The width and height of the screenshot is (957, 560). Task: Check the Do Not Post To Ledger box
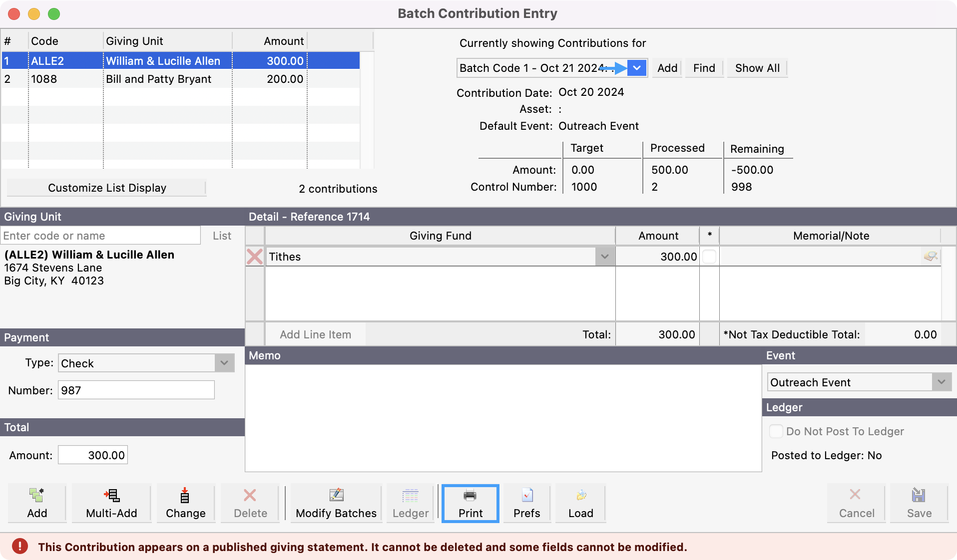[776, 431]
